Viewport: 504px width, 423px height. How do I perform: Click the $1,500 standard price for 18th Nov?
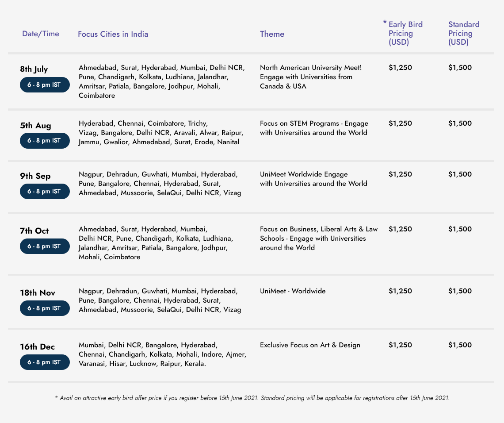pos(460,291)
